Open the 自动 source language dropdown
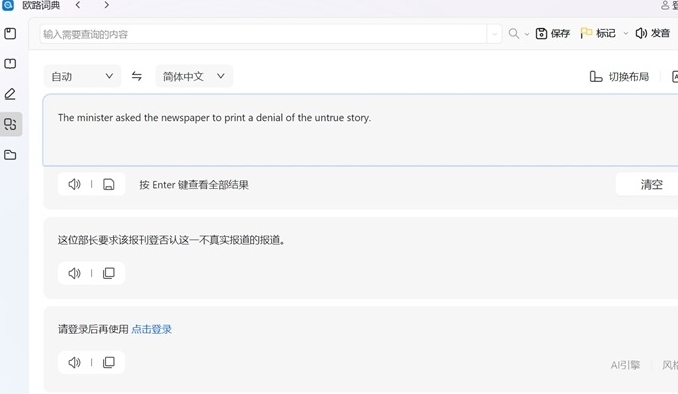Image resolution: width=678 pixels, height=394 pixels. coord(82,77)
